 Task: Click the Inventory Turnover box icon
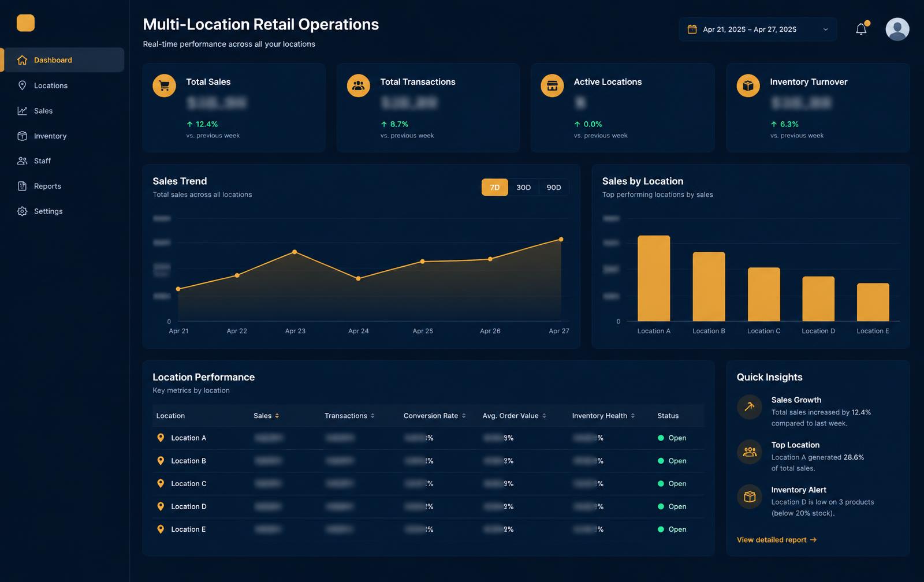pos(748,85)
